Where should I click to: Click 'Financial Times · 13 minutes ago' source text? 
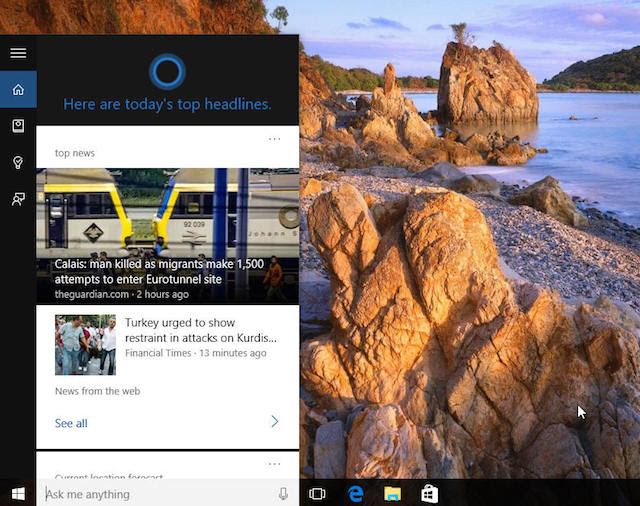(x=196, y=353)
